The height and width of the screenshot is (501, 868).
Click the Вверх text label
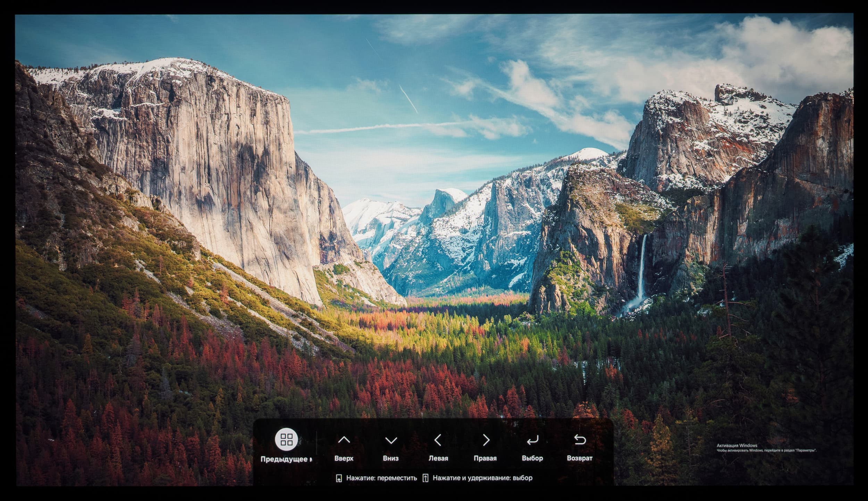click(x=344, y=458)
